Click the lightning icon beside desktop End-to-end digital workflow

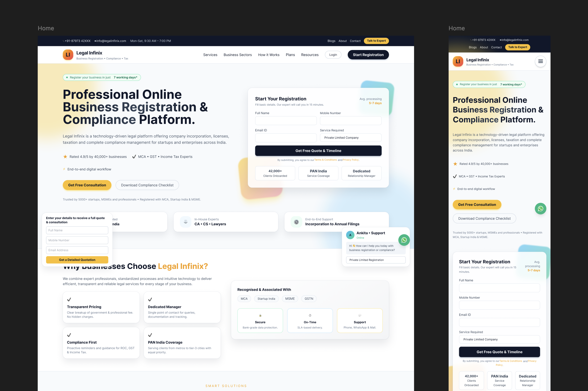(64, 169)
